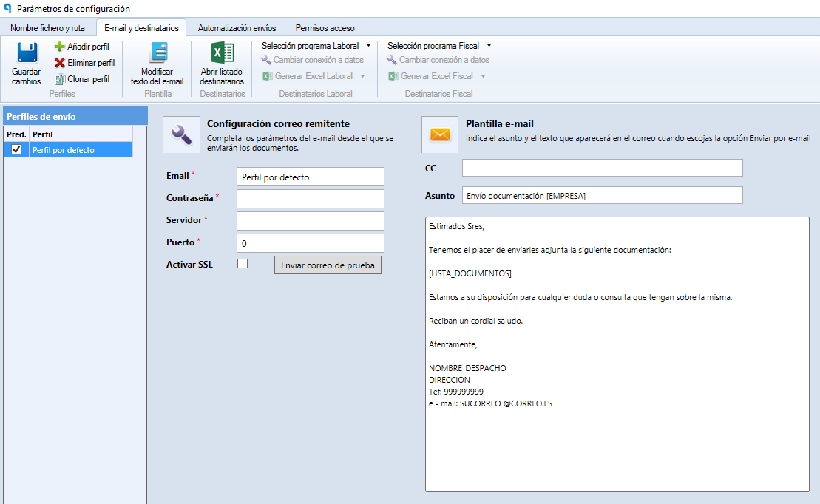The height and width of the screenshot is (504, 820).
Task: Click the Perfil column header
Action: (81, 134)
